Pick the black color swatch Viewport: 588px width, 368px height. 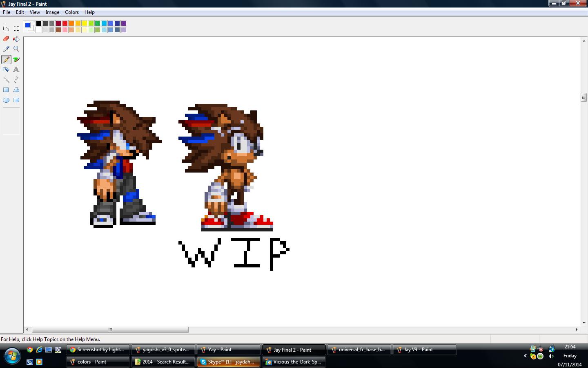[39, 23]
